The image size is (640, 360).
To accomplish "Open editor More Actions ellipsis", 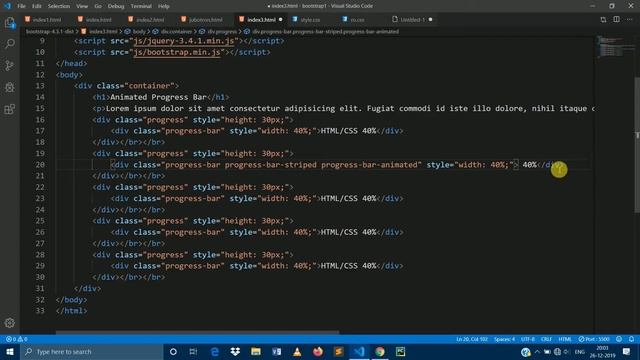I will (x=629, y=20).
